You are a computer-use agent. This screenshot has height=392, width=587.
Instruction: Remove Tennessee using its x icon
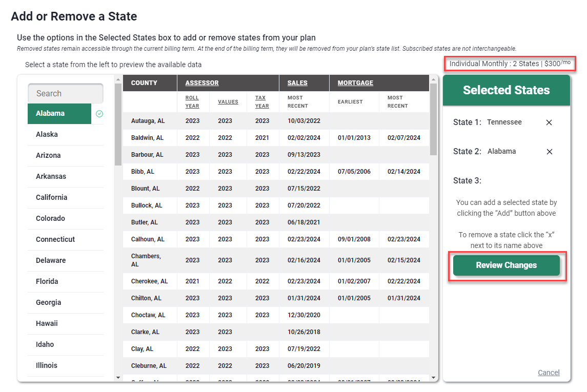(x=549, y=122)
